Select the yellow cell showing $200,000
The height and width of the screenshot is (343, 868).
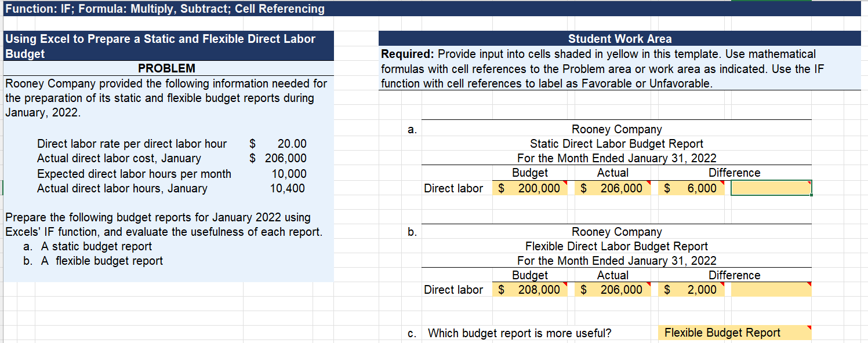(529, 188)
